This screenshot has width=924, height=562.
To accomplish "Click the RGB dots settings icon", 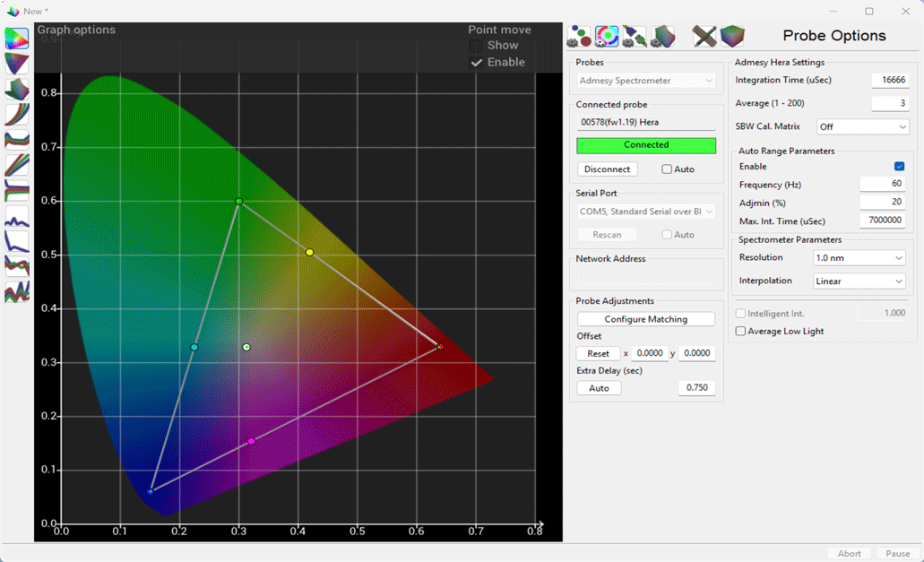I will pos(579,37).
